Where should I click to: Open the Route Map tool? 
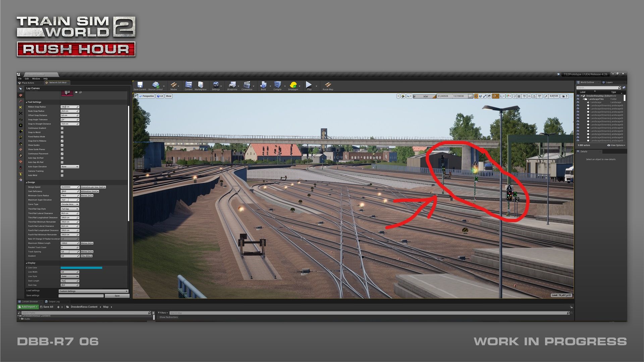point(328,85)
